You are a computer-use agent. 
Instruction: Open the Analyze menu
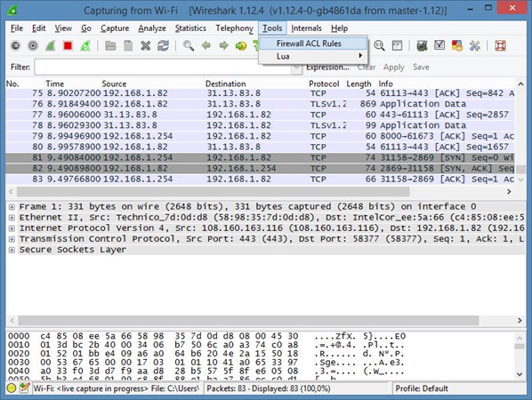152,28
